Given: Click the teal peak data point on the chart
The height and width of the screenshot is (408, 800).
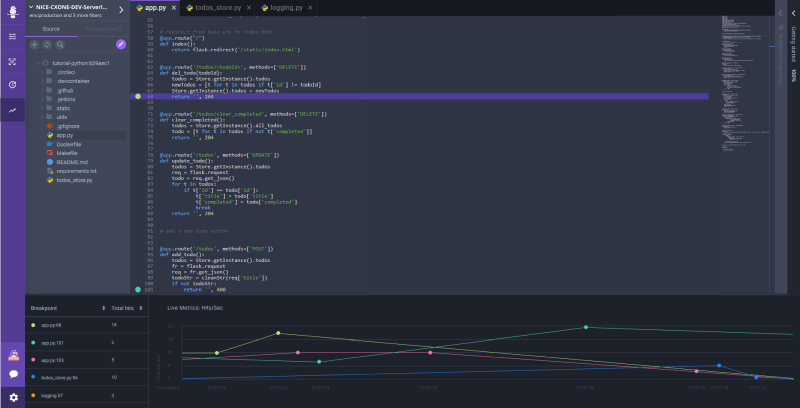Looking at the screenshot, I should click(586, 327).
